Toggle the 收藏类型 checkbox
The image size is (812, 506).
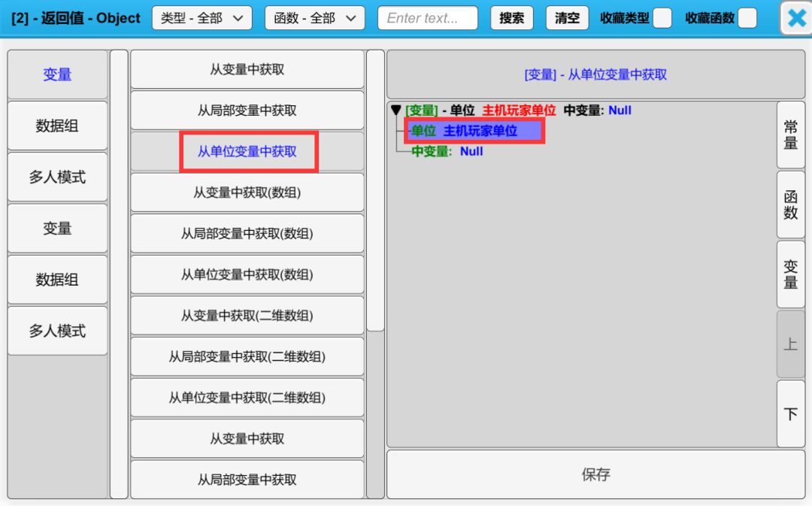(662, 18)
